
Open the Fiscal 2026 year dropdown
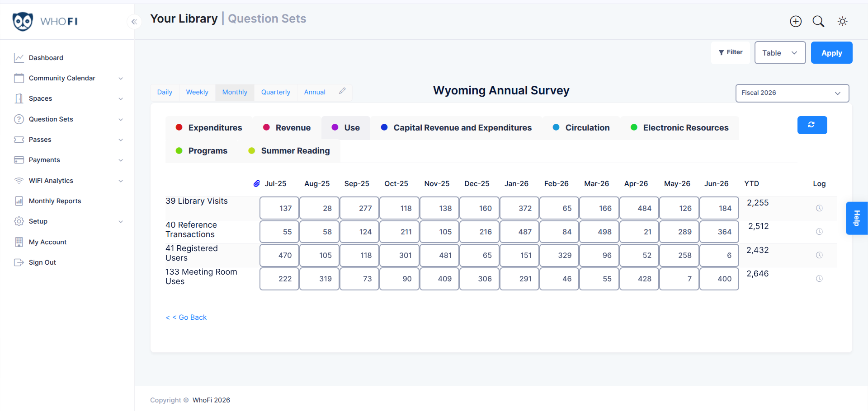tap(792, 93)
